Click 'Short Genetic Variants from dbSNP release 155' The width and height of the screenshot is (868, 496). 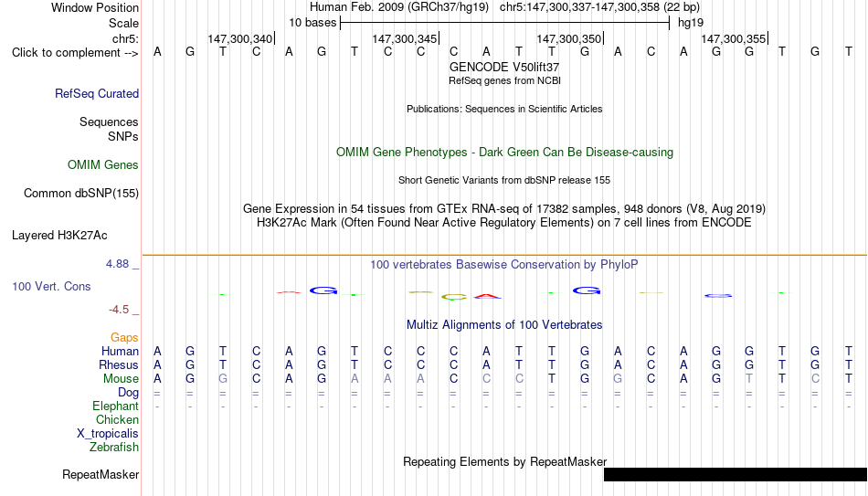click(504, 181)
